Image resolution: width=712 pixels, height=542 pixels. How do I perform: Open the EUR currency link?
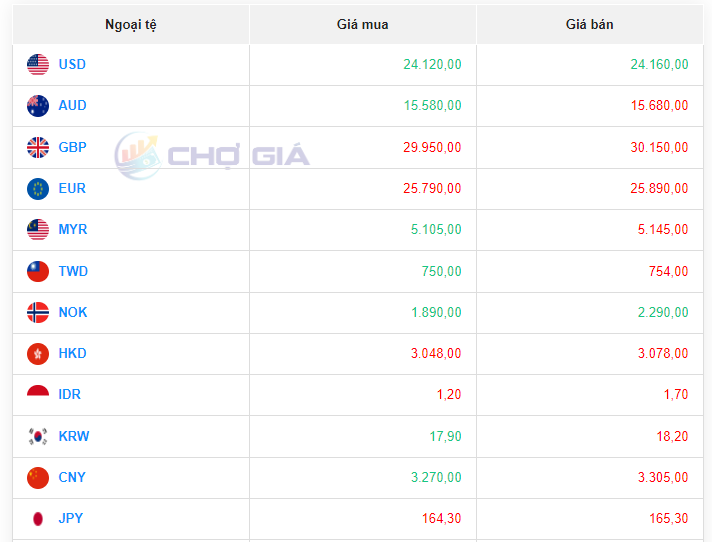pyautogui.click(x=72, y=189)
